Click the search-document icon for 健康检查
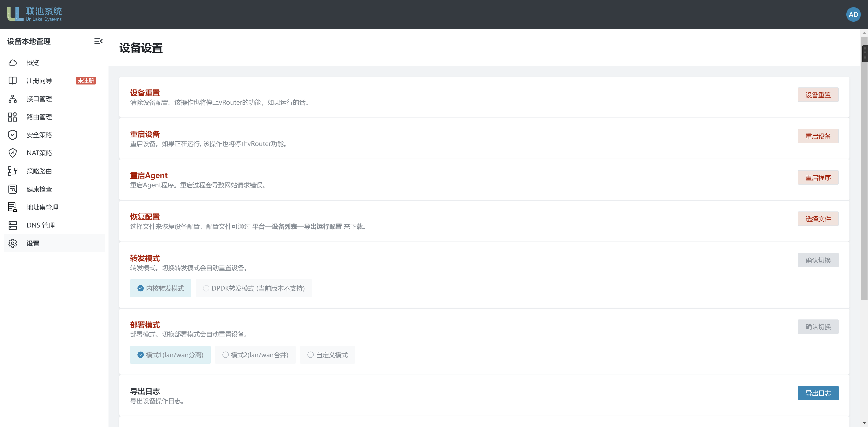Image resolution: width=868 pixels, height=427 pixels. (12, 189)
